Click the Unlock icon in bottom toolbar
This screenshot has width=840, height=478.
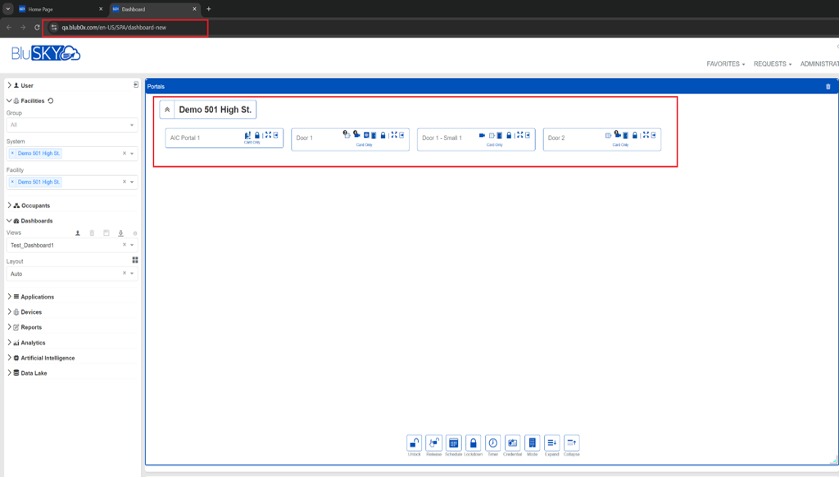pyautogui.click(x=414, y=442)
